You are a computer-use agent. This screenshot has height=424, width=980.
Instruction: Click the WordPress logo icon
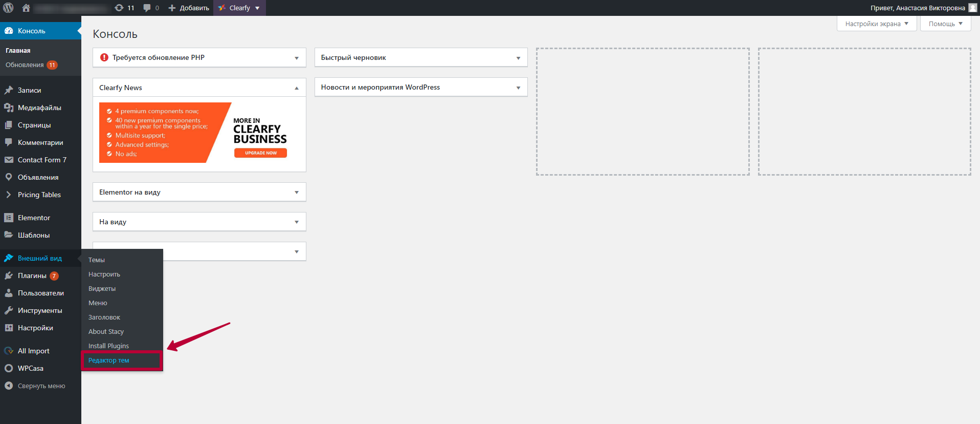[8, 8]
